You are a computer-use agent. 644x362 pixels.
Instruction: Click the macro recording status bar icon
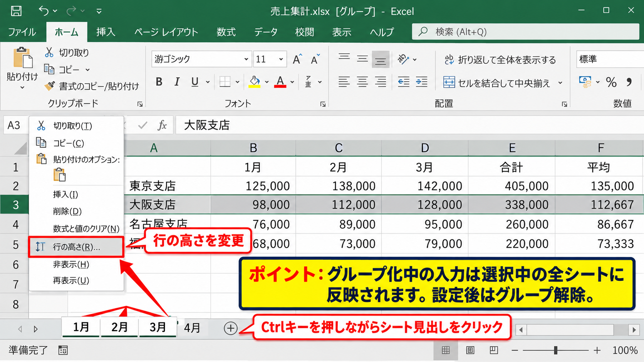[63, 350]
